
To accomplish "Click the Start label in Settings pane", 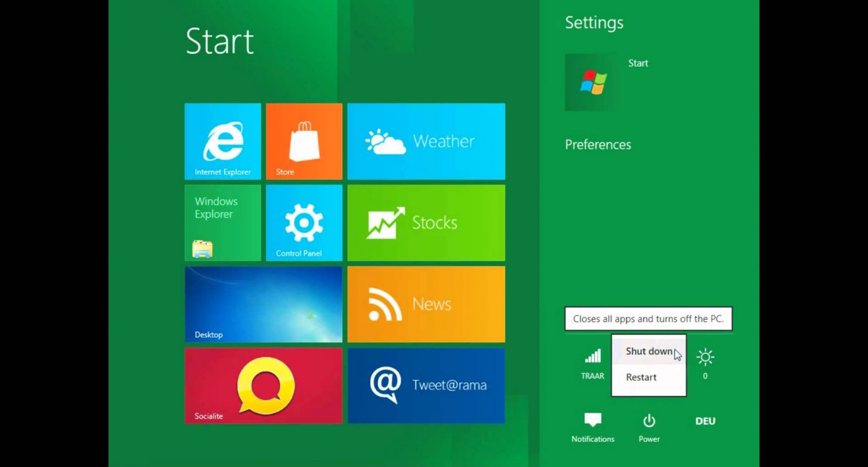I will point(638,63).
